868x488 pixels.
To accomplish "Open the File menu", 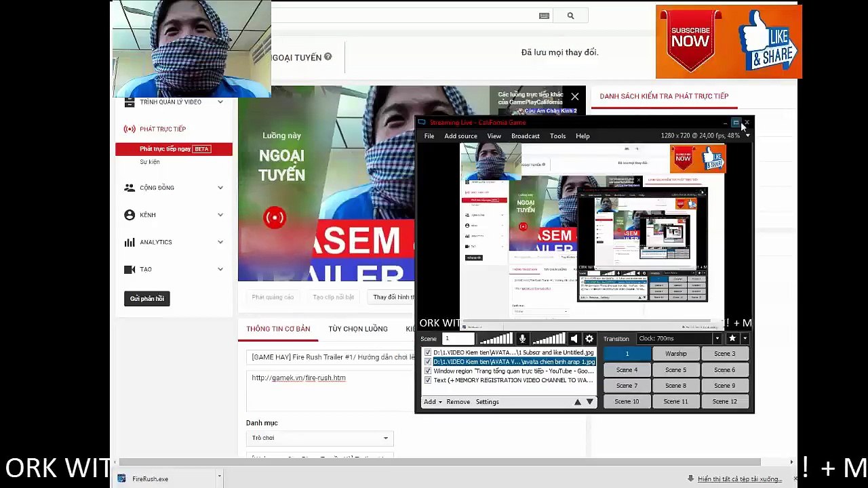I will [429, 136].
